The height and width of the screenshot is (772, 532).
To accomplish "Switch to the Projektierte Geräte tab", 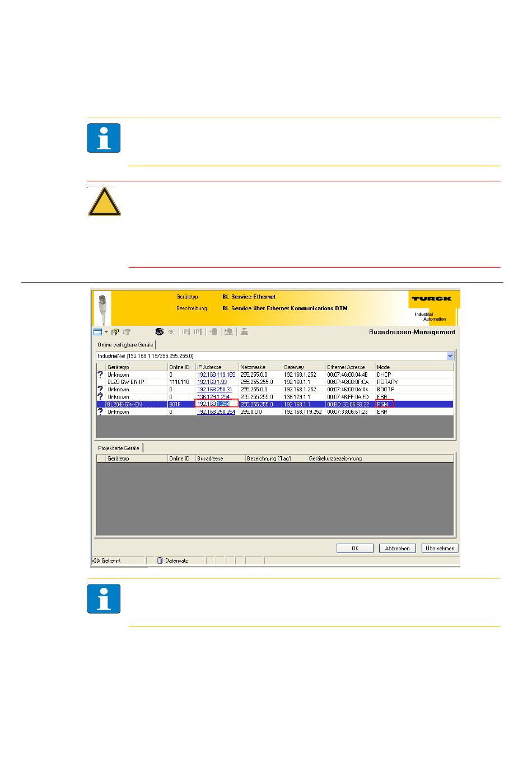I will [119, 448].
